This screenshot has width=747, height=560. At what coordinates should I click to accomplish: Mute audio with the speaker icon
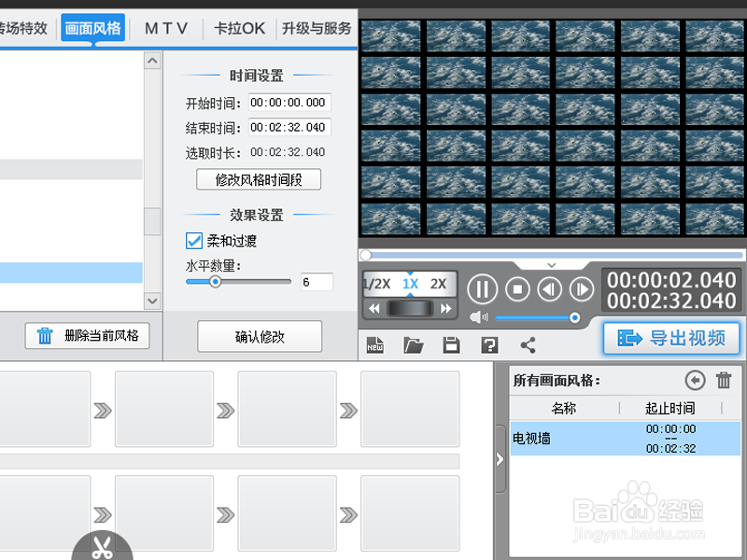tap(478, 317)
